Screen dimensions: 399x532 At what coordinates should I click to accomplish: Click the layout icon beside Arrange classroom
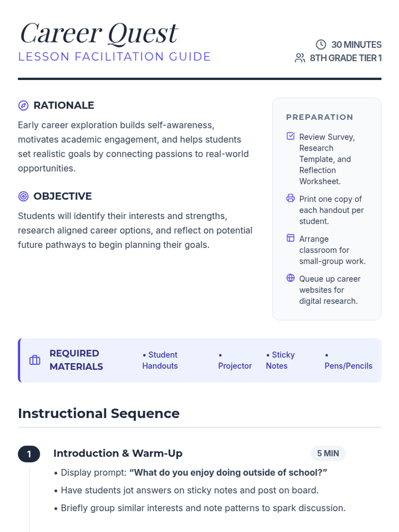(290, 238)
